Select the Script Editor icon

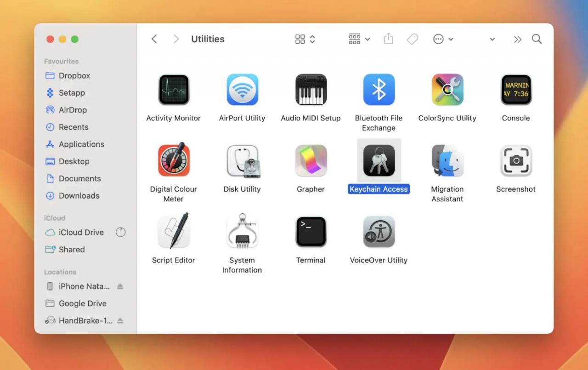pos(174,231)
